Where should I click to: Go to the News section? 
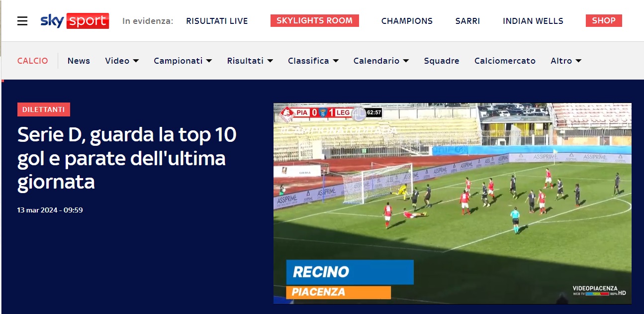79,61
